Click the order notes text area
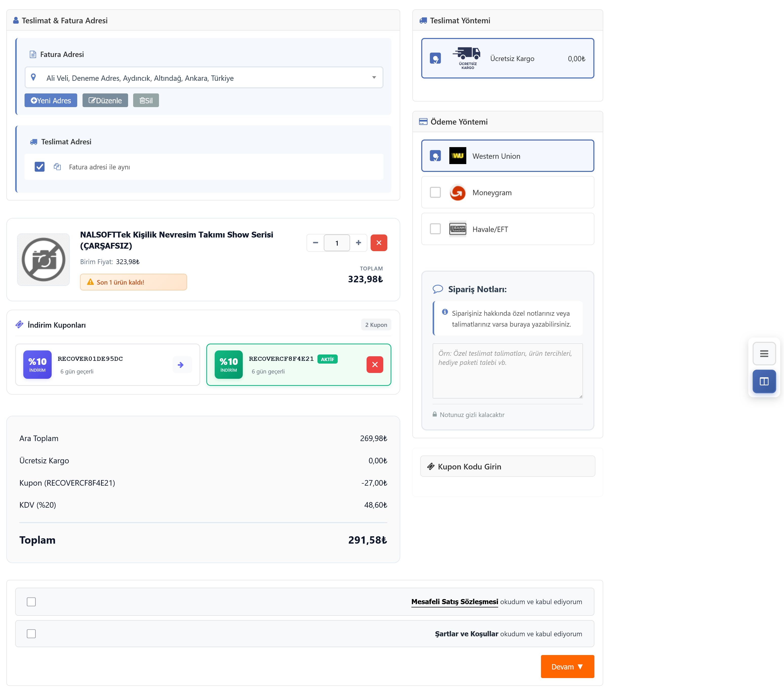Image resolution: width=784 pixels, height=693 pixels. 507,371
